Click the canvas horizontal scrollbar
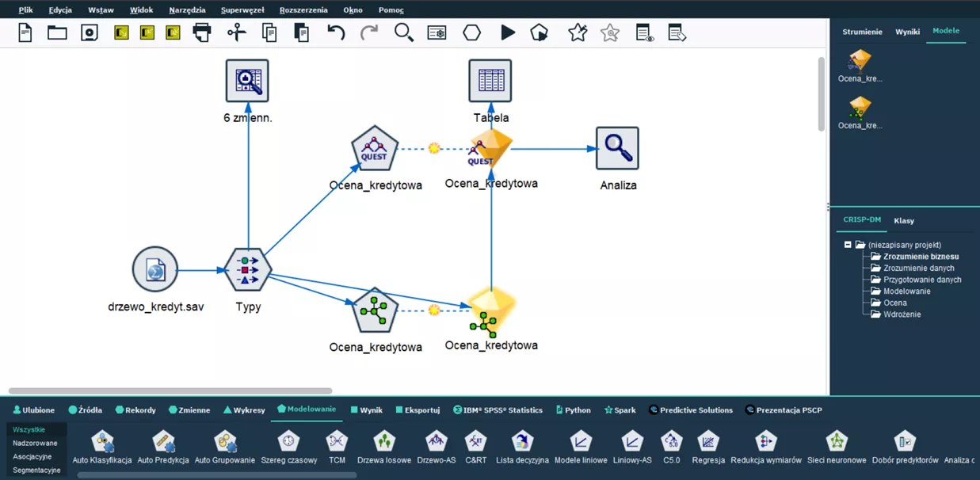This screenshot has height=480, width=980. pos(170,390)
